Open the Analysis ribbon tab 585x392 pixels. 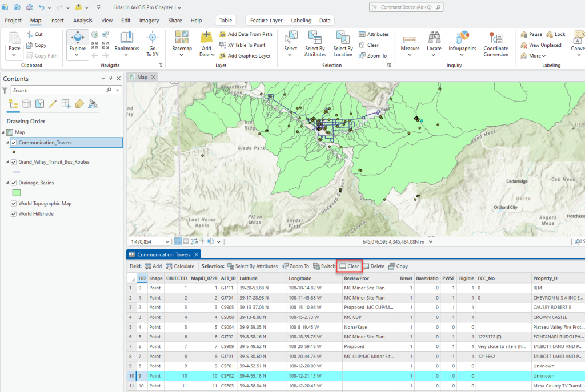click(x=82, y=20)
